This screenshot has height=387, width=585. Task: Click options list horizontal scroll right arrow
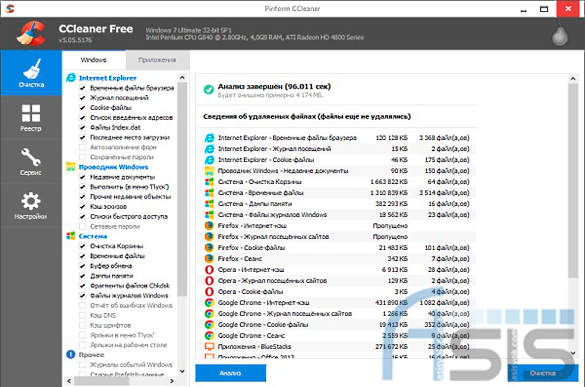click(172, 381)
